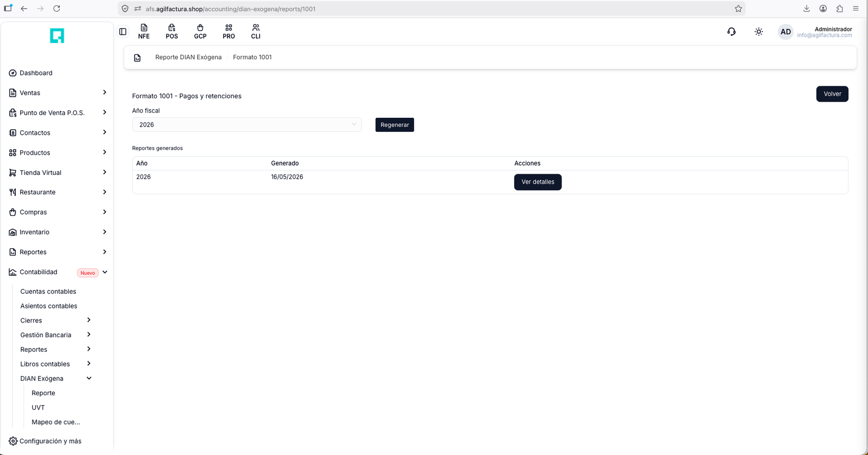Image resolution: width=868 pixels, height=455 pixels.
Task: Expand the Productos chevron
Action: tap(105, 152)
